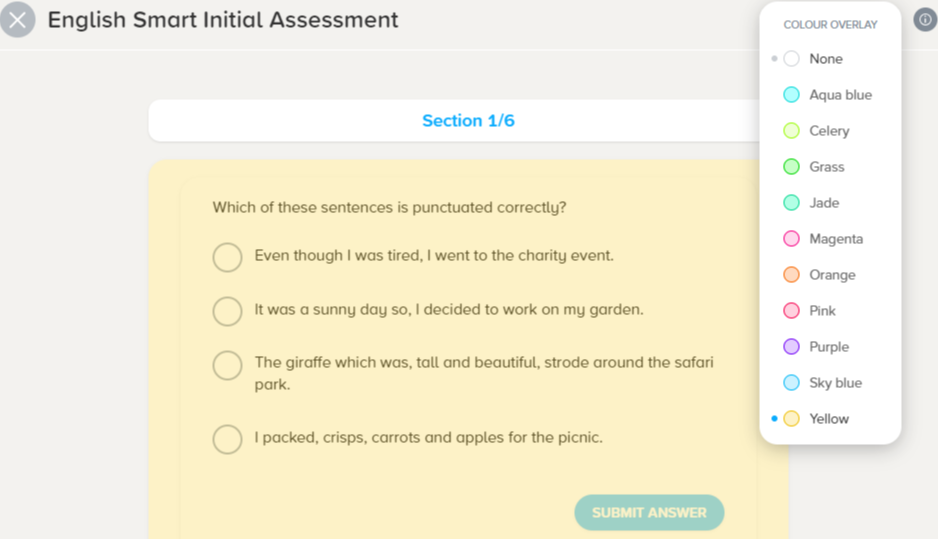Pick the Magenta colour overlay
The image size is (938, 539).
791,239
